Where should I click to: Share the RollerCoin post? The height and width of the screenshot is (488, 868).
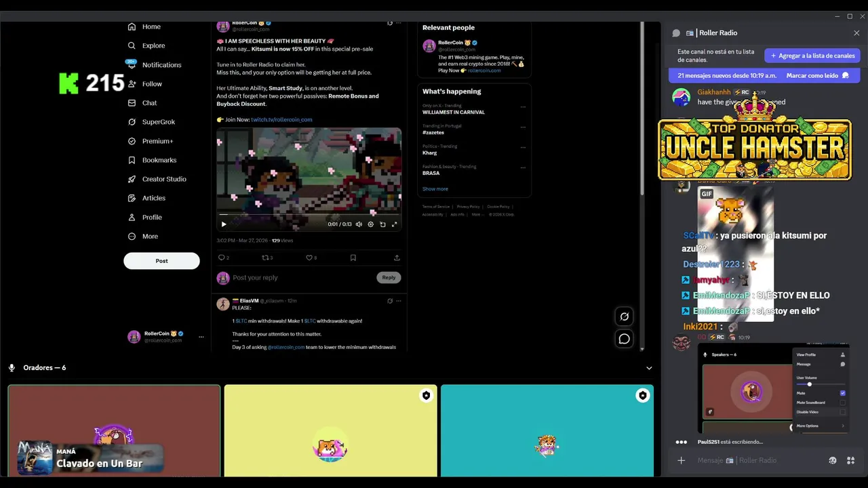click(x=397, y=258)
